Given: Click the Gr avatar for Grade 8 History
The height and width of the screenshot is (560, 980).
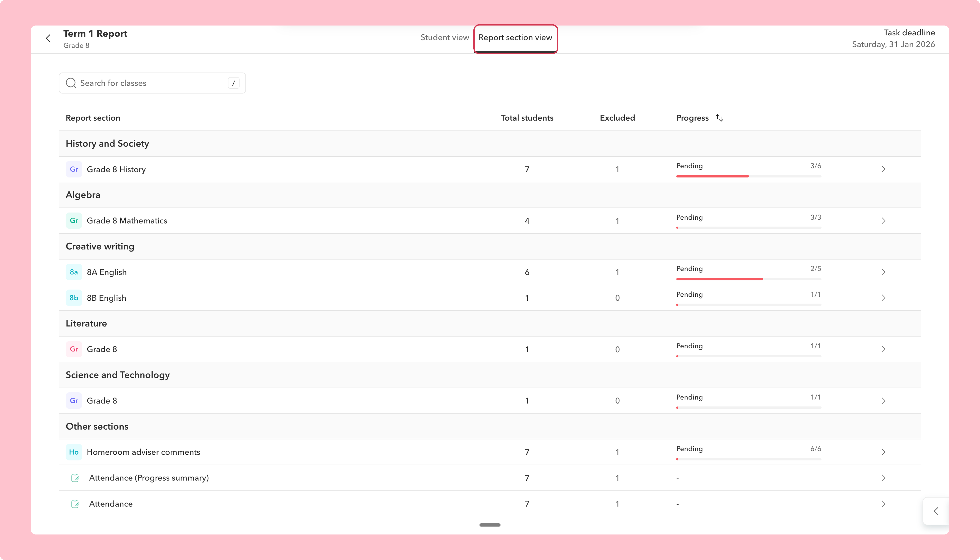Looking at the screenshot, I should [74, 169].
